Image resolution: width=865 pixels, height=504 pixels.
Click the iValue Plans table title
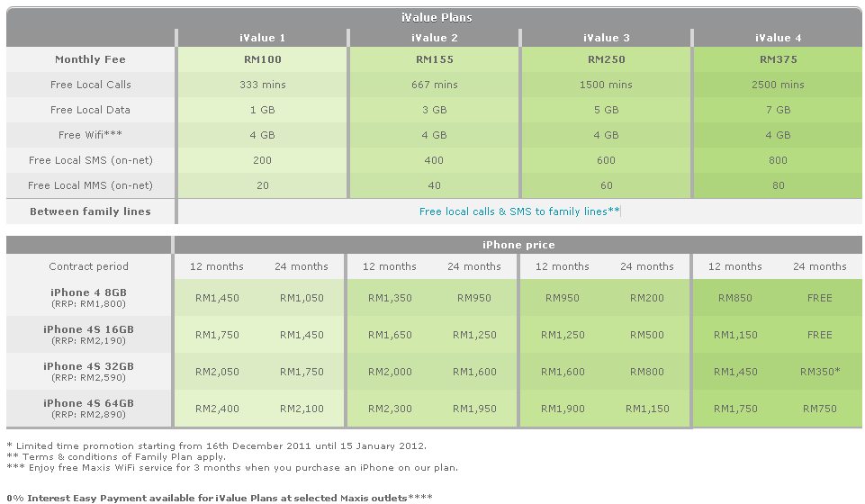coord(436,17)
